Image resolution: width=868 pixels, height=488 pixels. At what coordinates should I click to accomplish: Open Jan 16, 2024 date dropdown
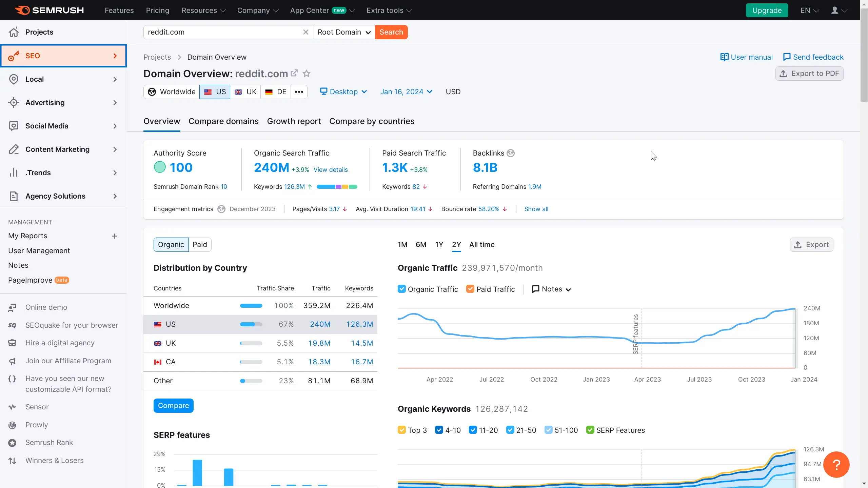coord(406,92)
